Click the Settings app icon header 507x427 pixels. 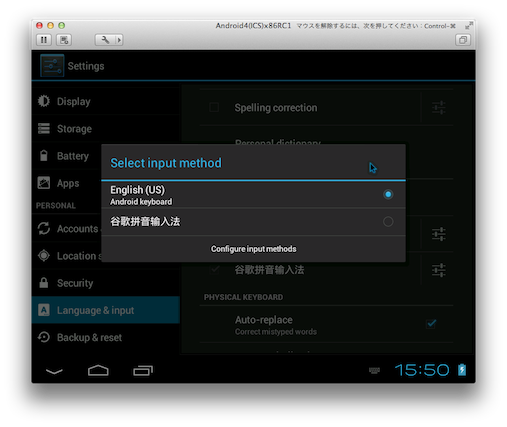coord(52,66)
